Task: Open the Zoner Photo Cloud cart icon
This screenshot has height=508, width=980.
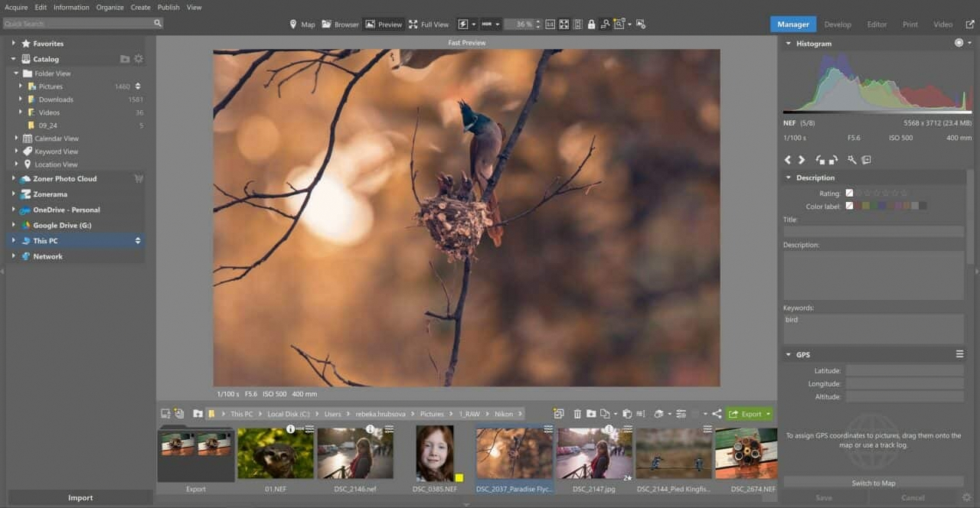Action: (x=139, y=179)
